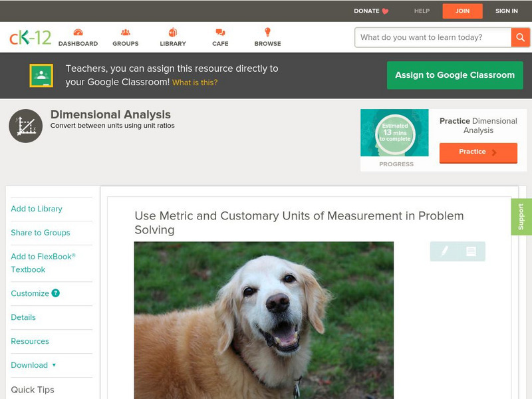This screenshot has width=532, height=399.
Task: Open the Library backpack icon
Action: (x=173, y=32)
